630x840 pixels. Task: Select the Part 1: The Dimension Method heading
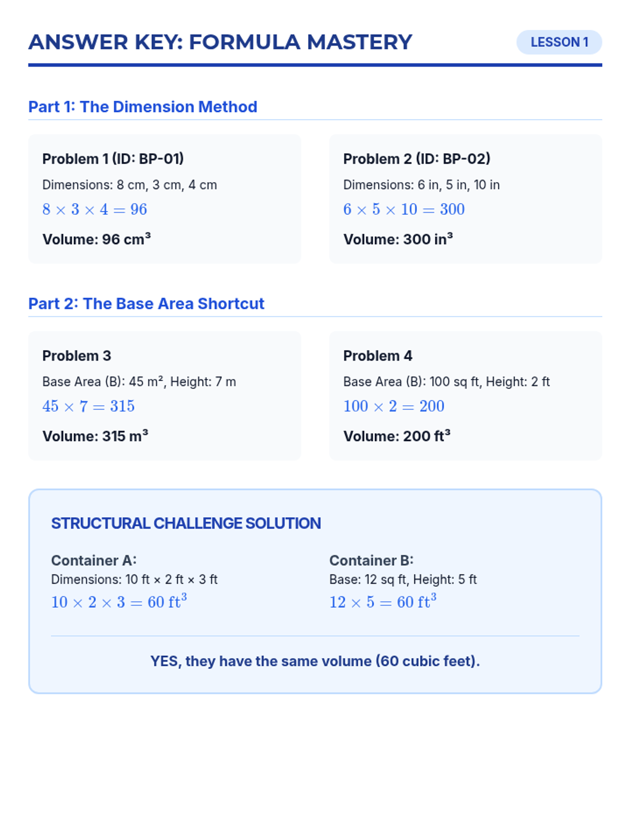(x=143, y=107)
